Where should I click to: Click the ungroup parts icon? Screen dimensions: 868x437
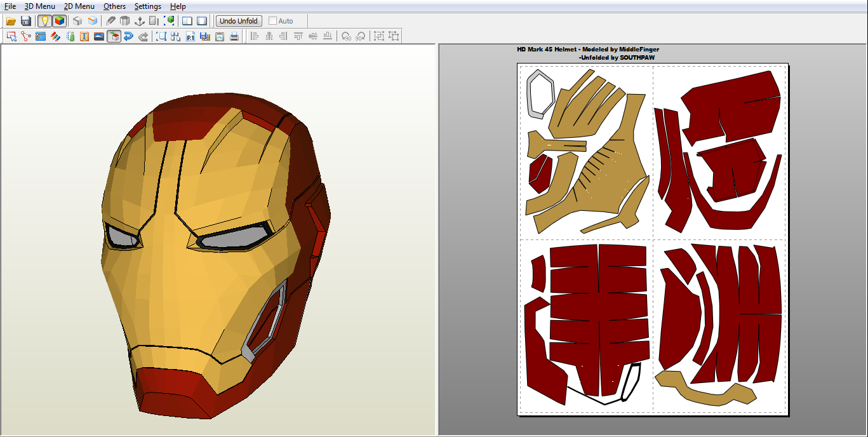click(394, 36)
